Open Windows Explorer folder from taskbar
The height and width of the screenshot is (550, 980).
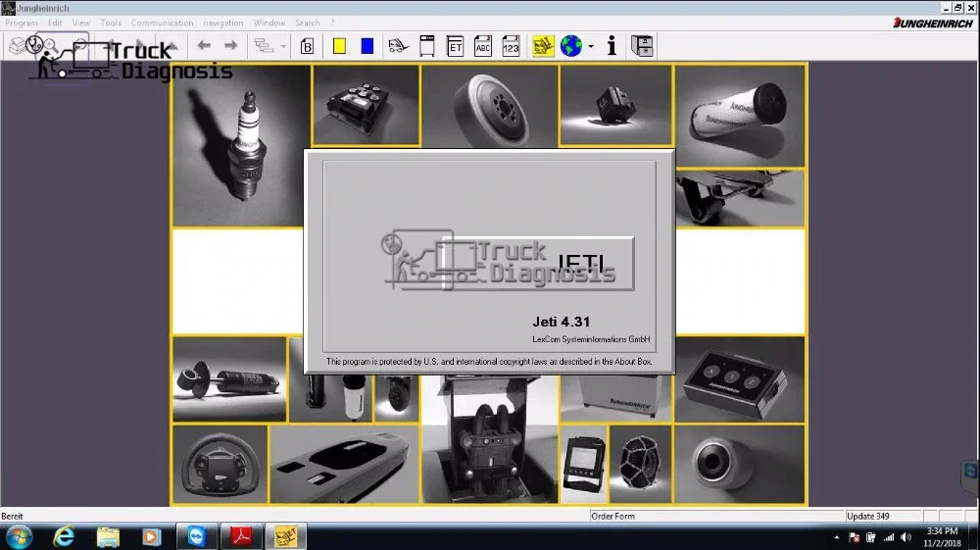coord(108,537)
